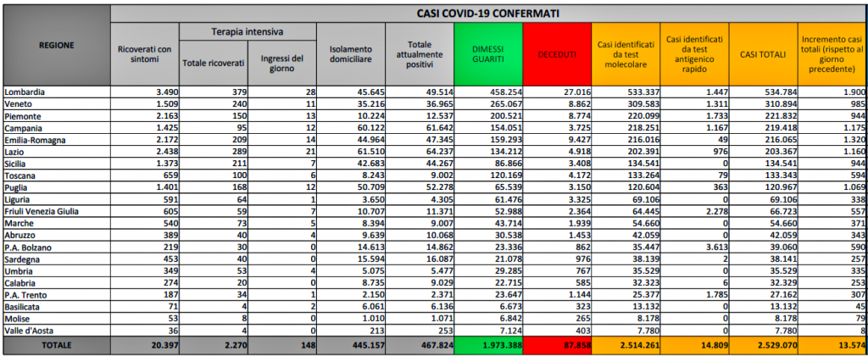Click the CASI COVID-19 CONFERMATI title
Image resolution: width=868 pixels, height=356 pixels.
[x=487, y=14]
